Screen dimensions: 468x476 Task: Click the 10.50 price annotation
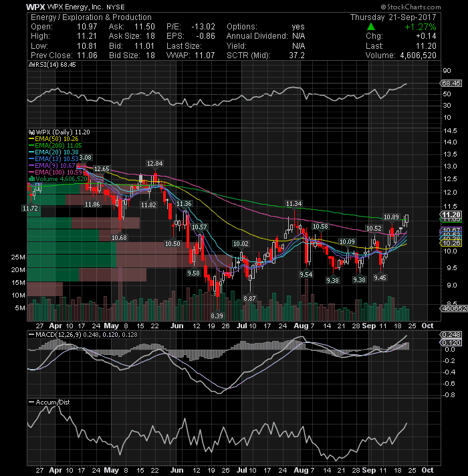(172, 244)
